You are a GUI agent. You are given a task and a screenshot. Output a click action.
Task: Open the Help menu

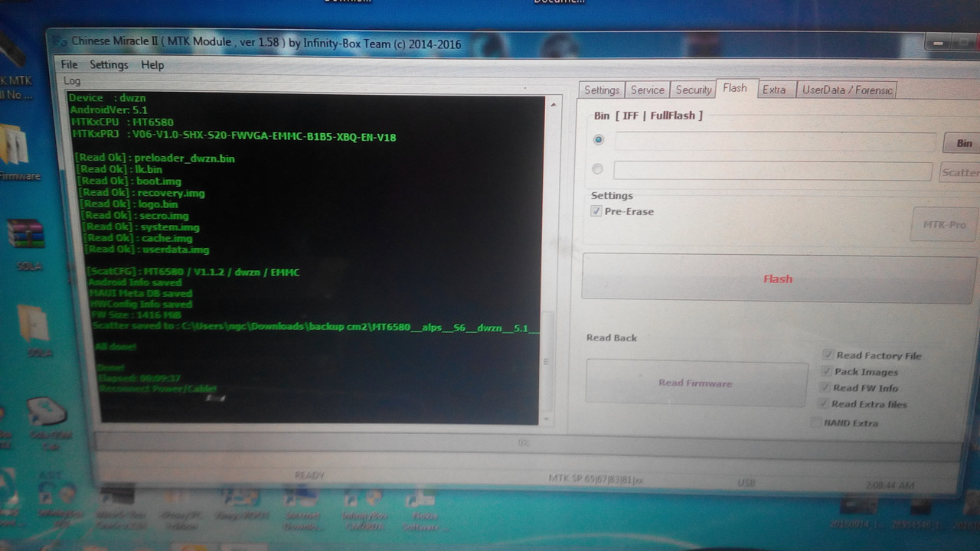point(152,65)
